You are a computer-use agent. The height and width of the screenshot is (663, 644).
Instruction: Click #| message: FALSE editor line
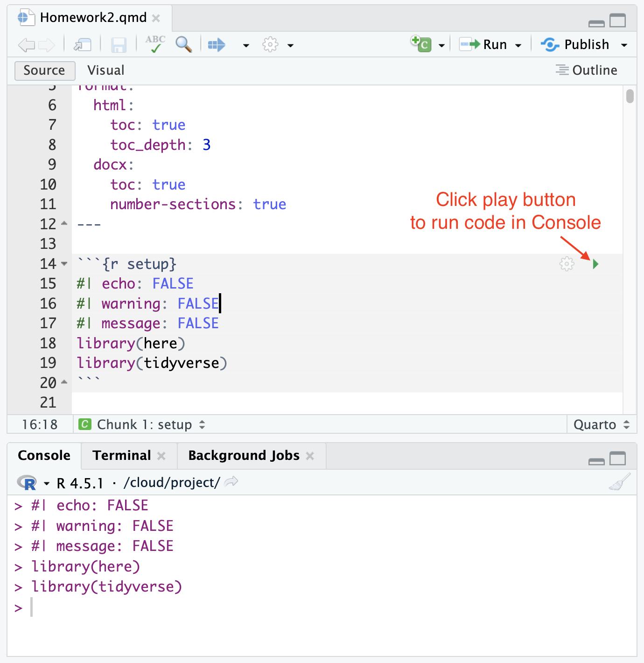click(x=148, y=324)
